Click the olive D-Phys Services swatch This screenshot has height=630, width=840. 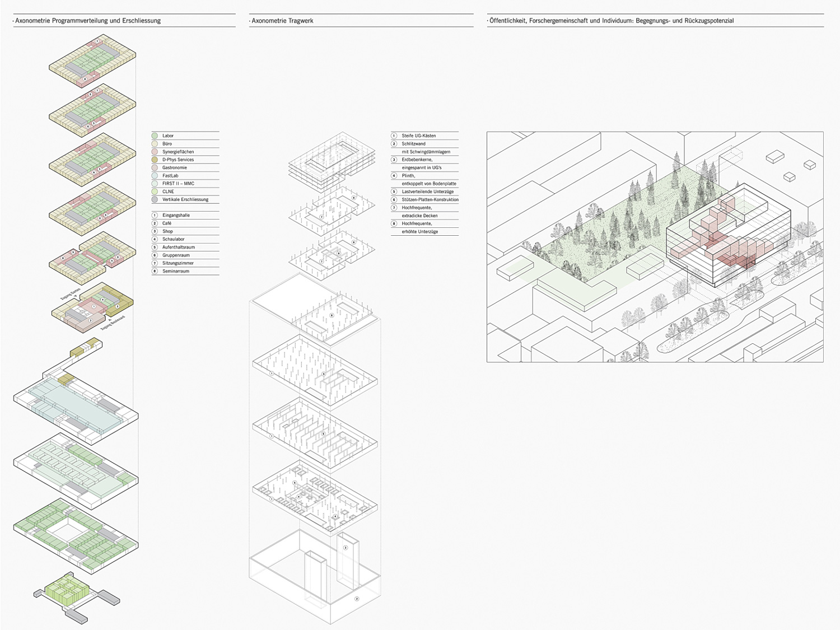[155, 160]
